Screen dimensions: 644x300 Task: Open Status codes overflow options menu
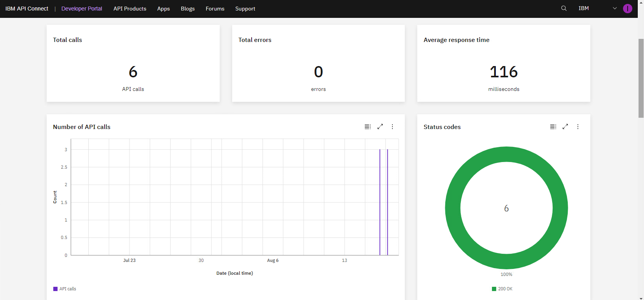coord(578,127)
